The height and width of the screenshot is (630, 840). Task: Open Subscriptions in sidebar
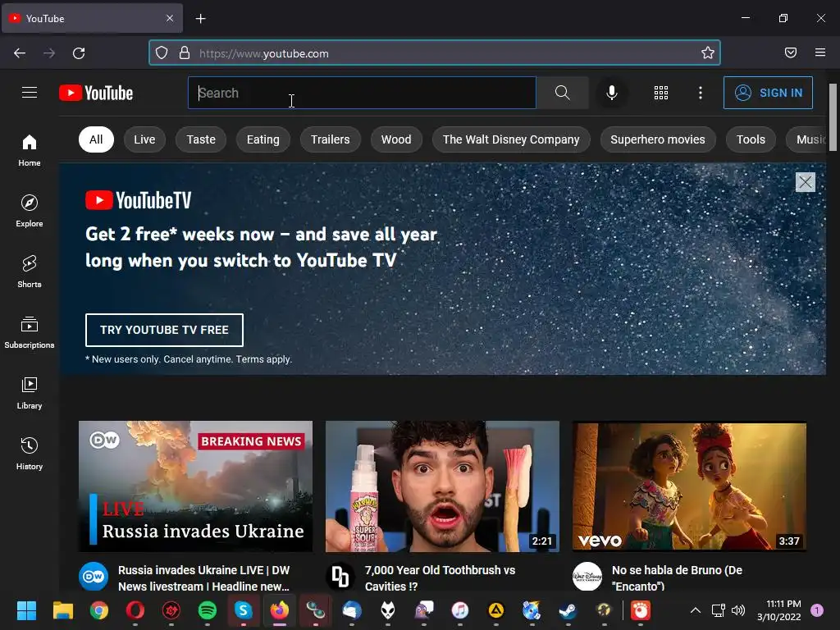[x=30, y=332]
